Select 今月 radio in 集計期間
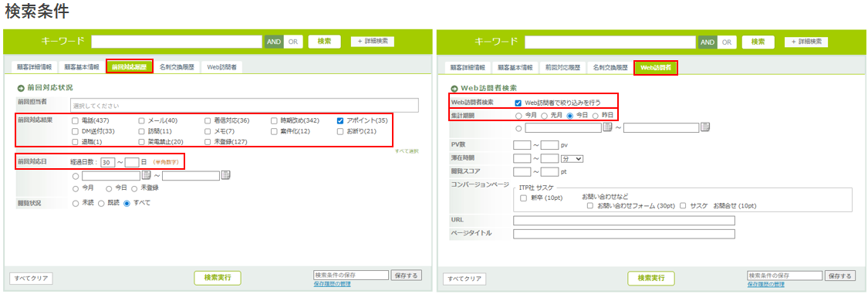The width and height of the screenshot is (868, 294). 518,115
